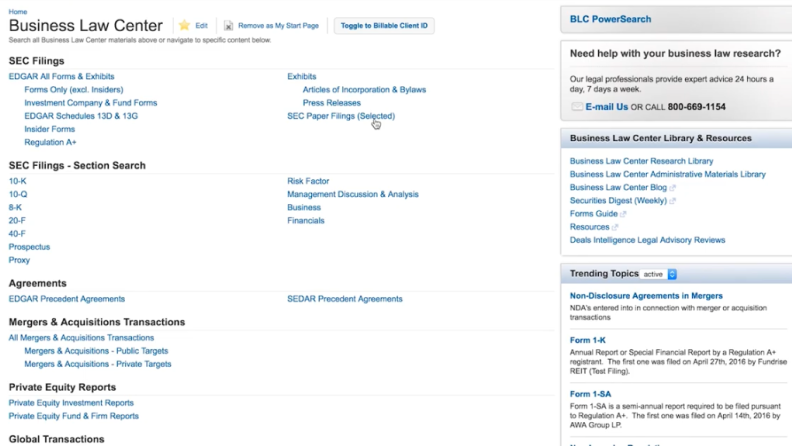Open Management Discussion & Analysis link

point(352,194)
